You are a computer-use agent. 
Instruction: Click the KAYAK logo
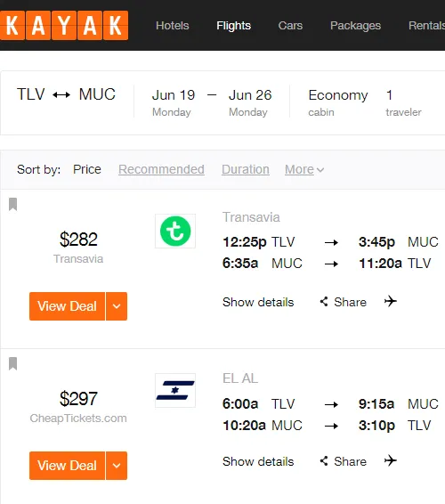pyautogui.click(x=64, y=26)
